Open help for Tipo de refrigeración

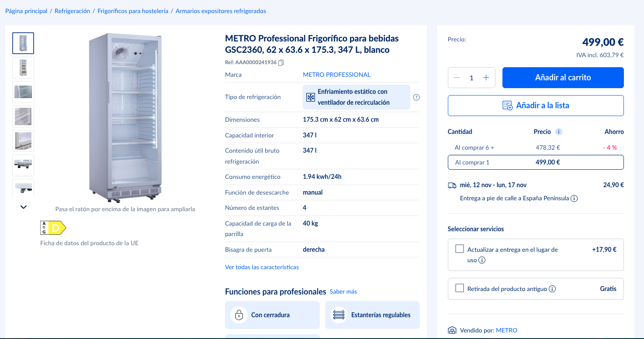tap(416, 97)
